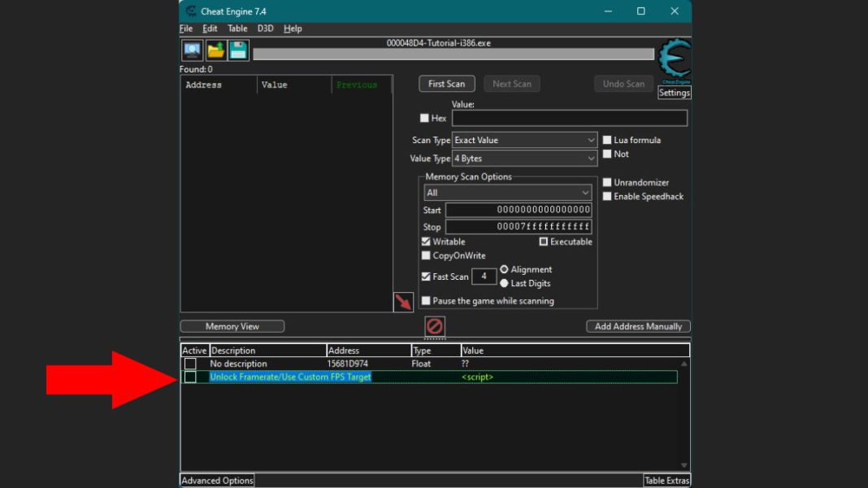Image resolution: width=868 pixels, height=488 pixels.
Task: Click the save table floppy icon
Action: [x=238, y=50]
